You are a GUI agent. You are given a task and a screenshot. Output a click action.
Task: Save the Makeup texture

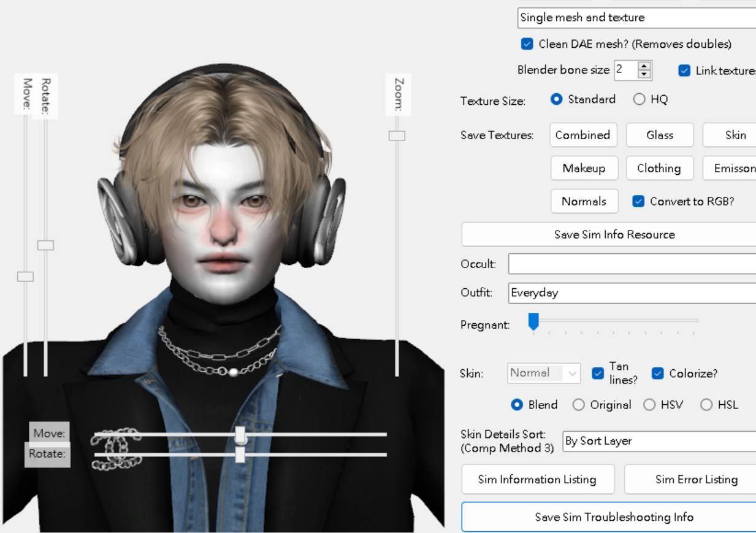(584, 168)
